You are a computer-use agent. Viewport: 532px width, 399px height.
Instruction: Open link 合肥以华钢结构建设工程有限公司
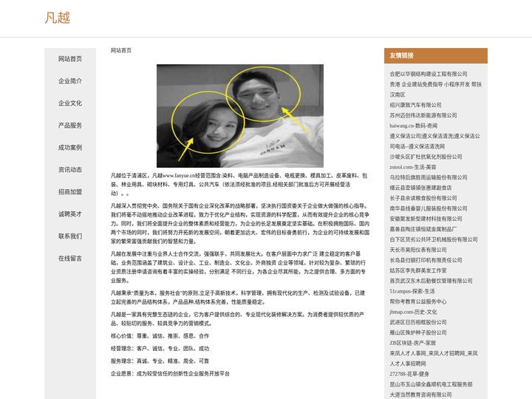coord(429,74)
